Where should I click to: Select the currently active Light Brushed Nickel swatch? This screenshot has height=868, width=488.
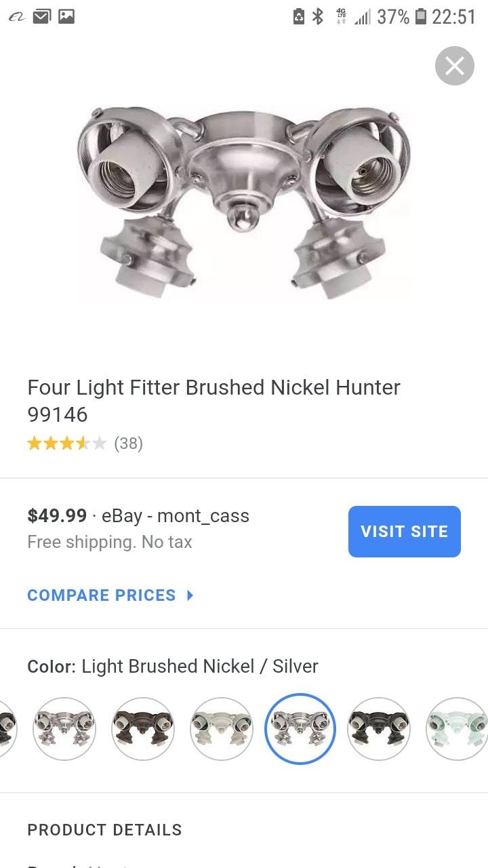[x=300, y=728]
